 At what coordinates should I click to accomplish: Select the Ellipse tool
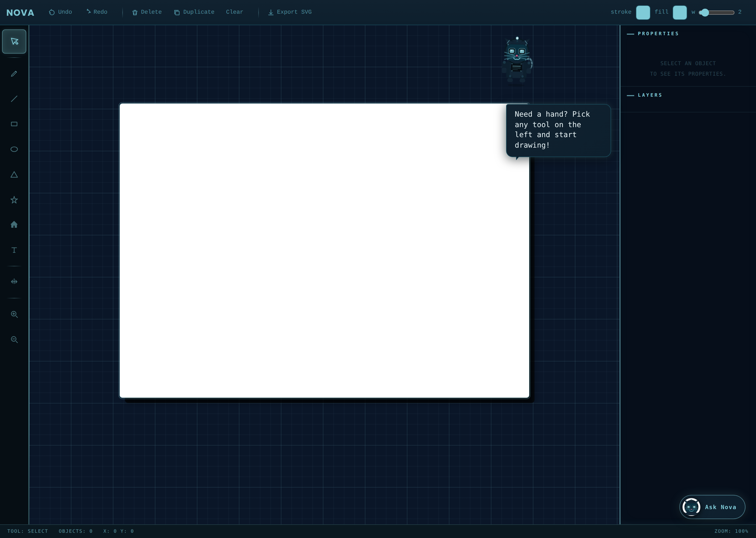(14, 149)
